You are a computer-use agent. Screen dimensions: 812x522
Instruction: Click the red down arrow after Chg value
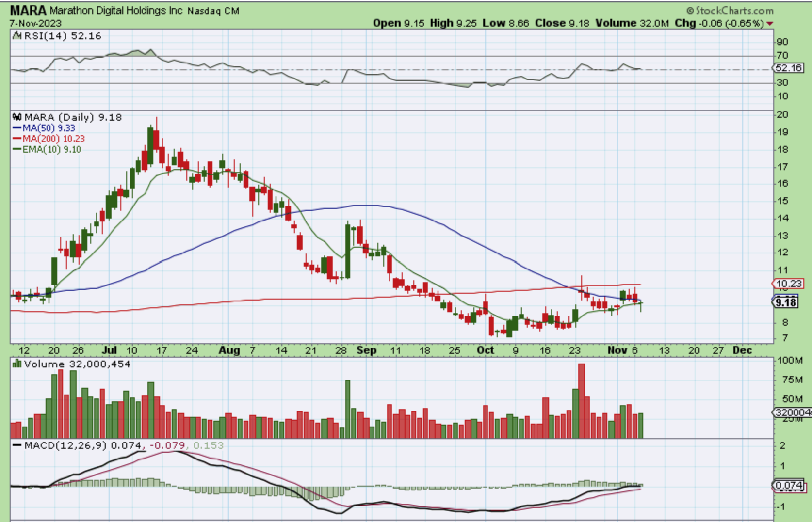(770, 23)
